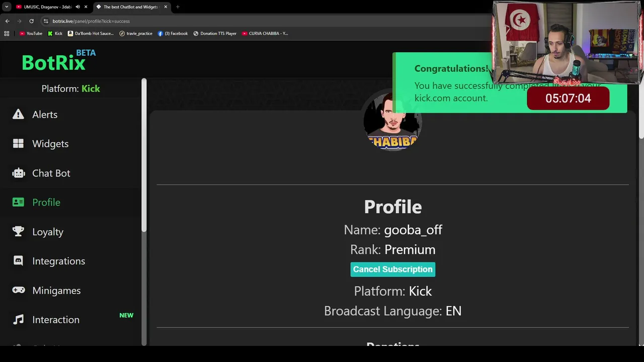Image resolution: width=644 pixels, height=362 pixels.
Task: Open the Loyalty trophy icon
Action: (x=18, y=231)
